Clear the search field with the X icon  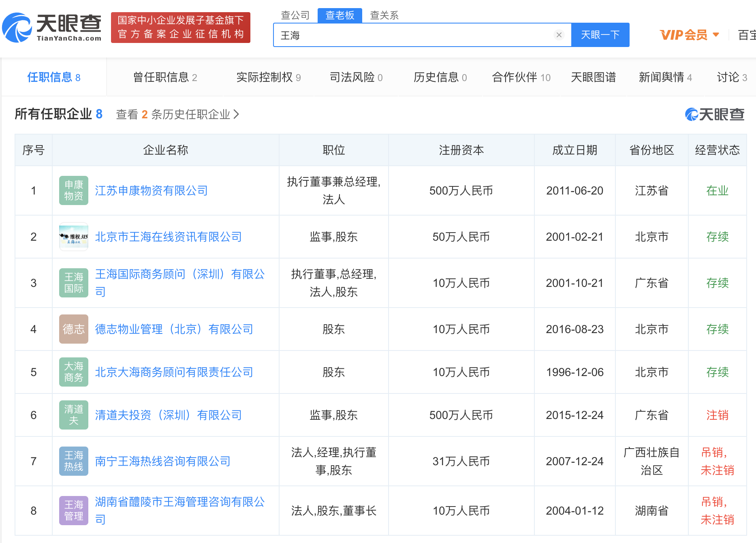(559, 35)
